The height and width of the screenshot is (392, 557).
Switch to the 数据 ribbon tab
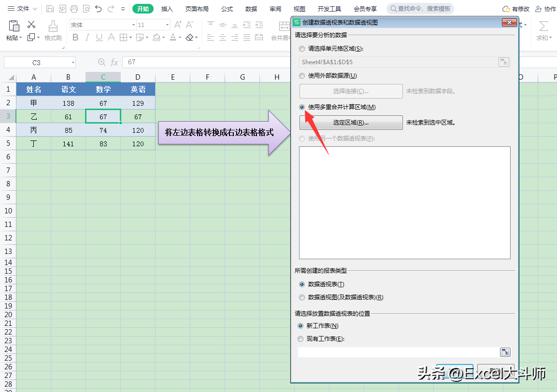251,9
